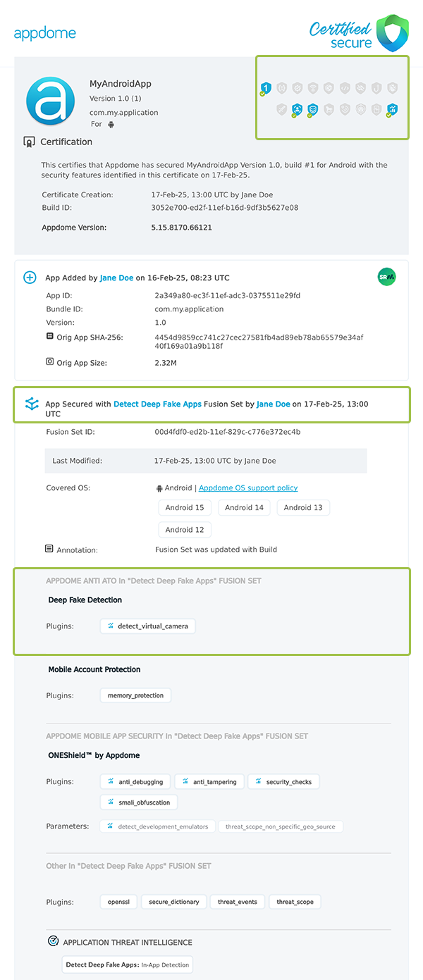Click the appdome logo in the header
This screenshot has height=980, width=423.
45,33
